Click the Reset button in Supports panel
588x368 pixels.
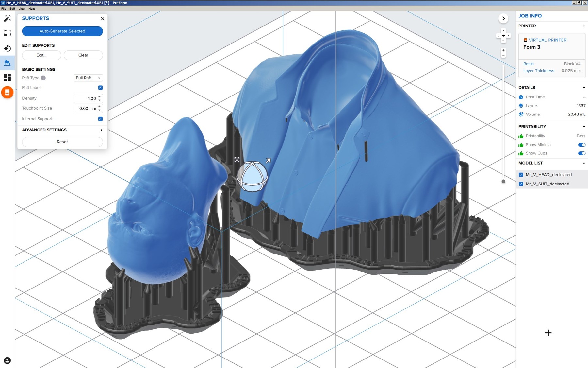pyautogui.click(x=62, y=142)
